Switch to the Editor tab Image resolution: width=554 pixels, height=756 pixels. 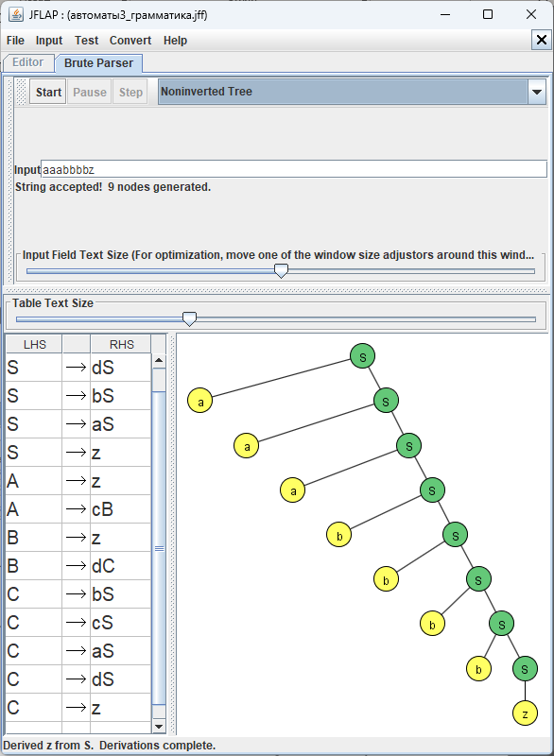(28, 62)
